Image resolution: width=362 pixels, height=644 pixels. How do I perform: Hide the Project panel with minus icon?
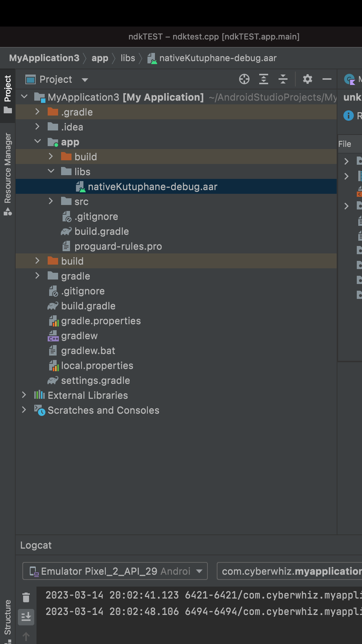click(x=327, y=79)
